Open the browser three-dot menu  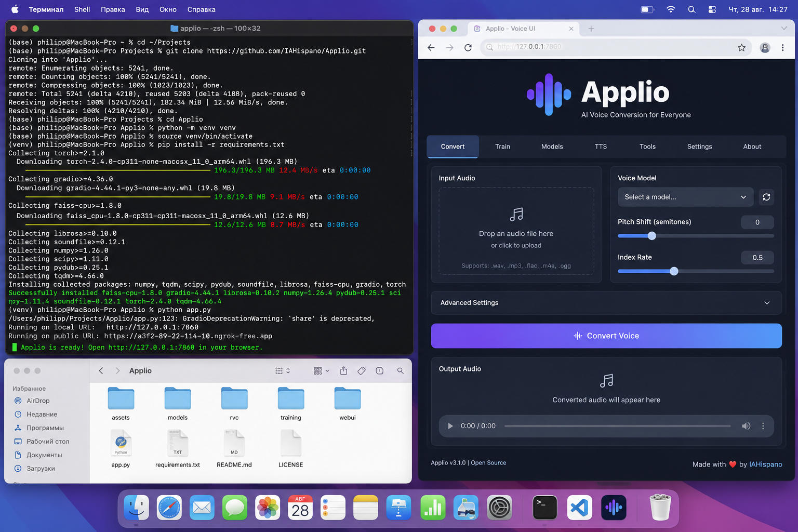pyautogui.click(x=782, y=47)
